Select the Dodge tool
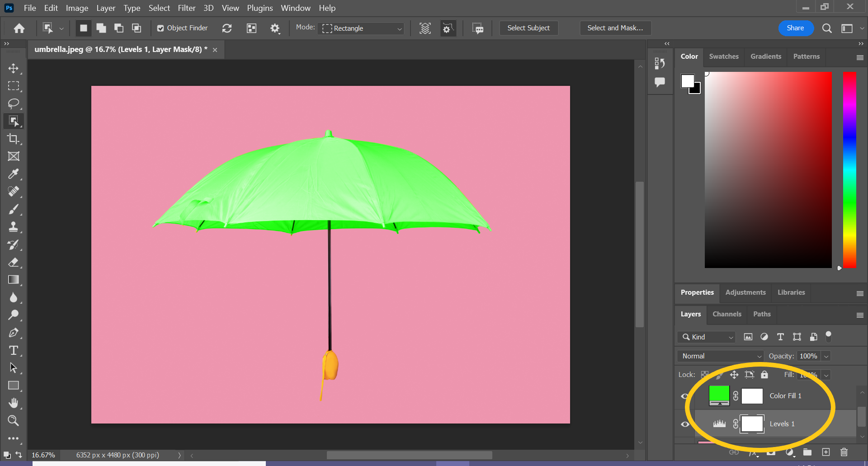The image size is (868, 466). coord(14,315)
